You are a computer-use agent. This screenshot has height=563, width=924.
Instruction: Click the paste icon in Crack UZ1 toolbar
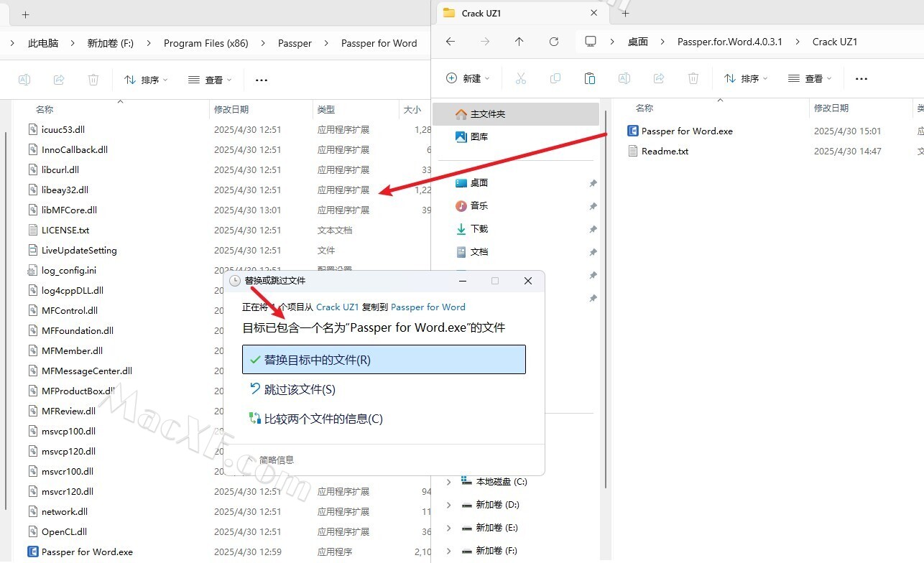pos(590,78)
